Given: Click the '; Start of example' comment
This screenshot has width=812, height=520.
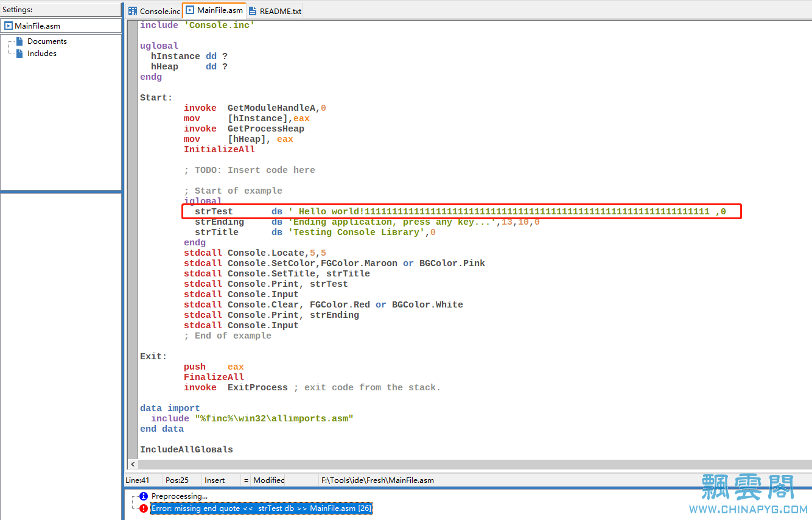Looking at the screenshot, I should 233,191.
